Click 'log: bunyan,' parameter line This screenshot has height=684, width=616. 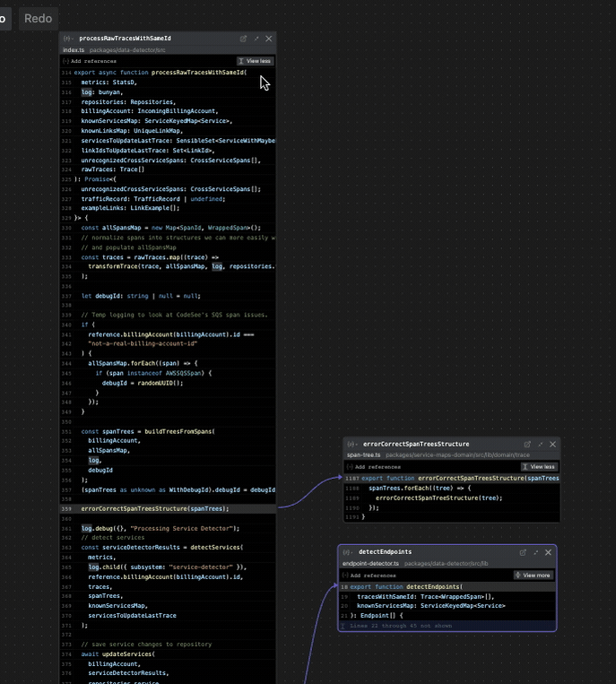click(x=168, y=92)
